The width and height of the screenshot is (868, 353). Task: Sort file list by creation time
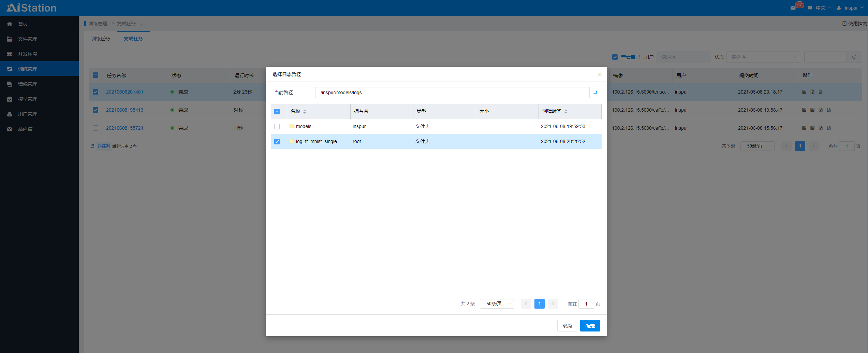[x=565, y=112]
